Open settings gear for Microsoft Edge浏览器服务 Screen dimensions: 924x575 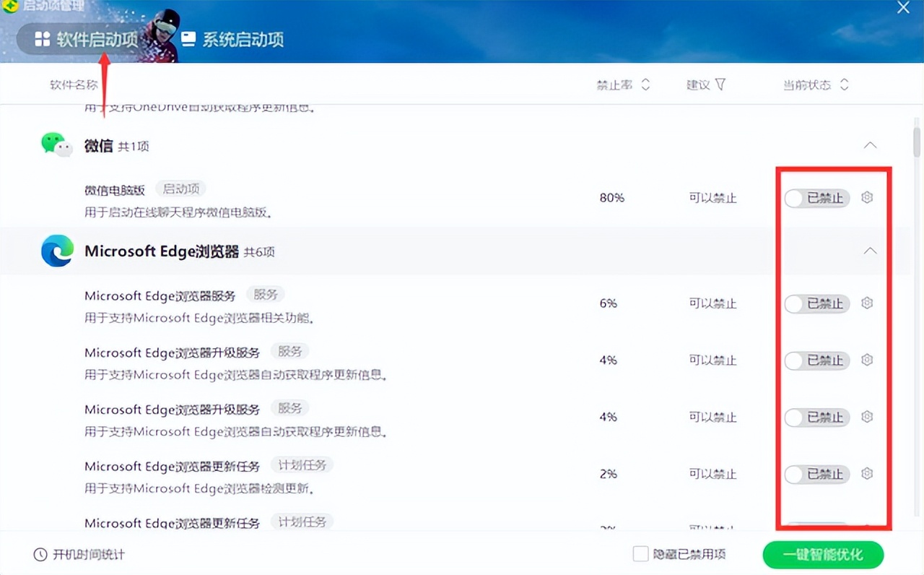867,303
